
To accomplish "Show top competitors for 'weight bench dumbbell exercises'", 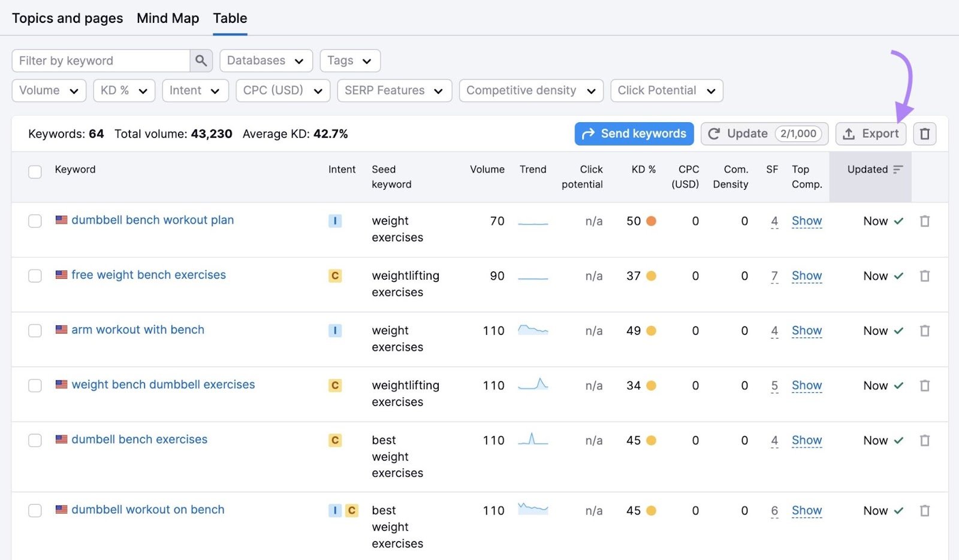I will tap(806, 386).
